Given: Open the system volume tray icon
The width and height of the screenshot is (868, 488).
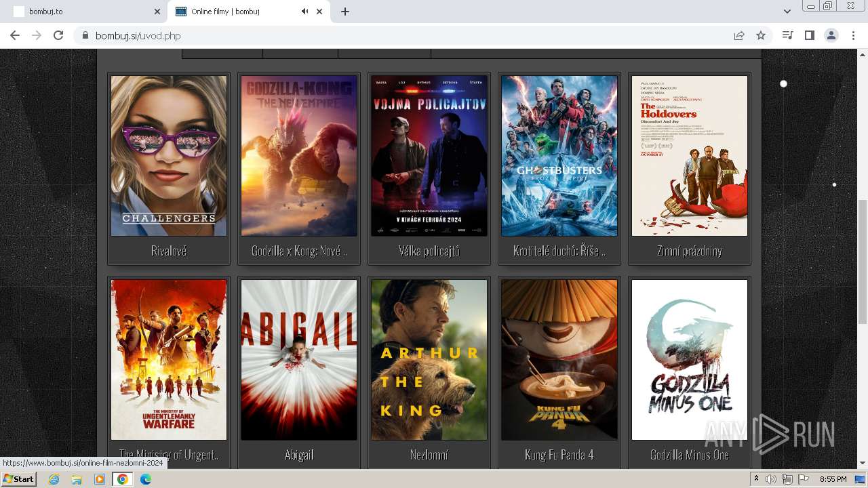Looking at the screenshot, I should click(x=771, y=479).
